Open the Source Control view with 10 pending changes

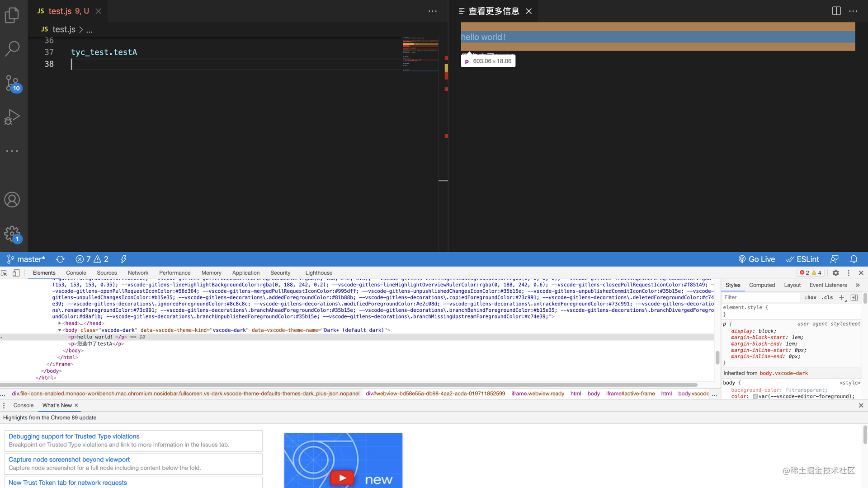[x=12, y=83]
